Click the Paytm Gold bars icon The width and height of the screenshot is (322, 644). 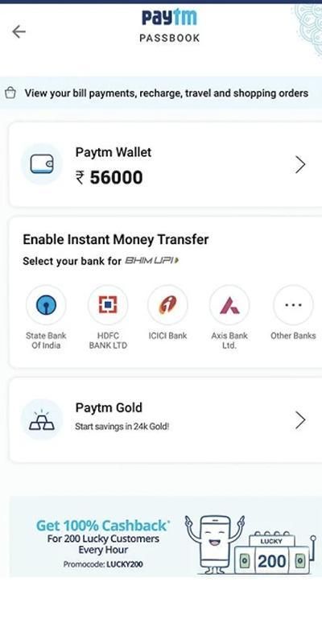(x=42, y=419)
